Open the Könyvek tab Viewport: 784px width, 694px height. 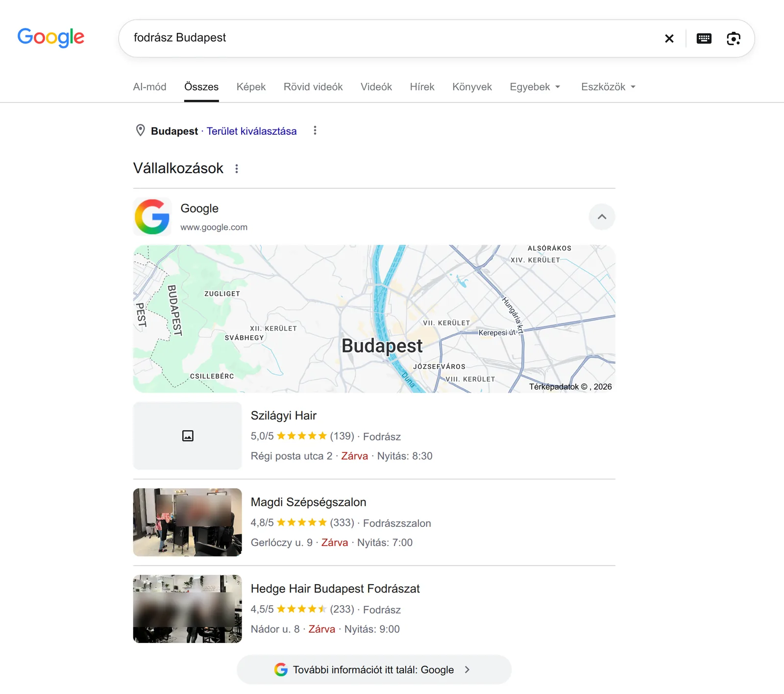click(472, 87)
